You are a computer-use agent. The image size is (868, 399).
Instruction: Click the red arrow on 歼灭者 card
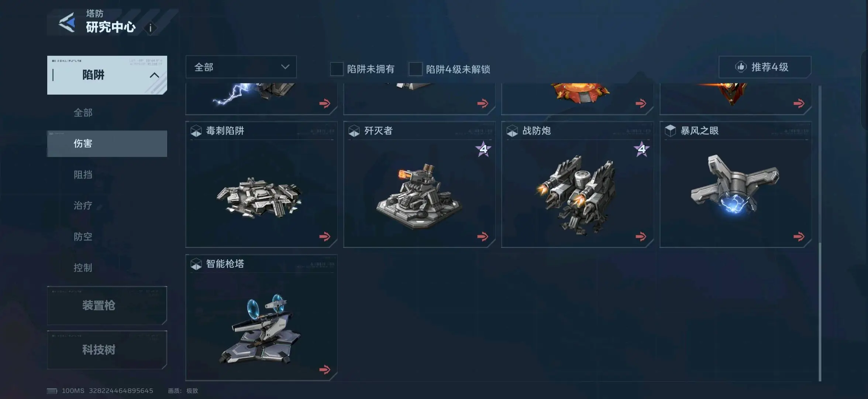[483, 236]
